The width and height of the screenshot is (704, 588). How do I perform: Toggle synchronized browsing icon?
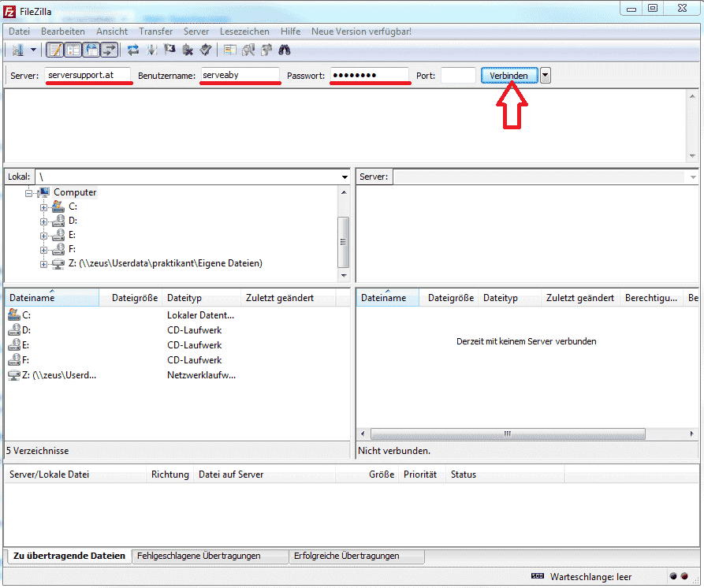pos(266,50)
